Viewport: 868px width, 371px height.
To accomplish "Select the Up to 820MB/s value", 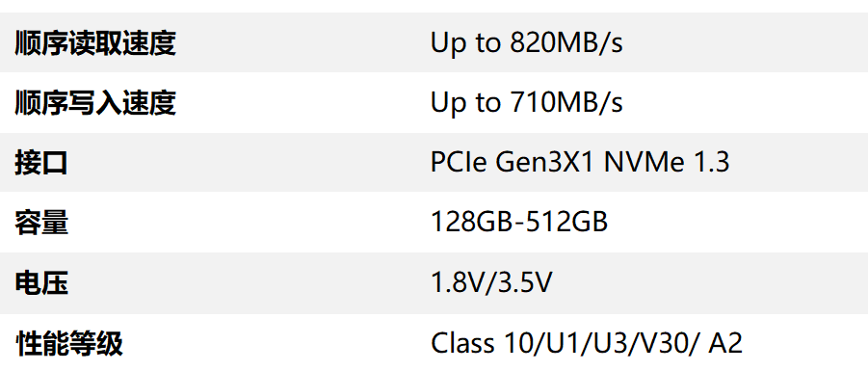I will 526,43.
